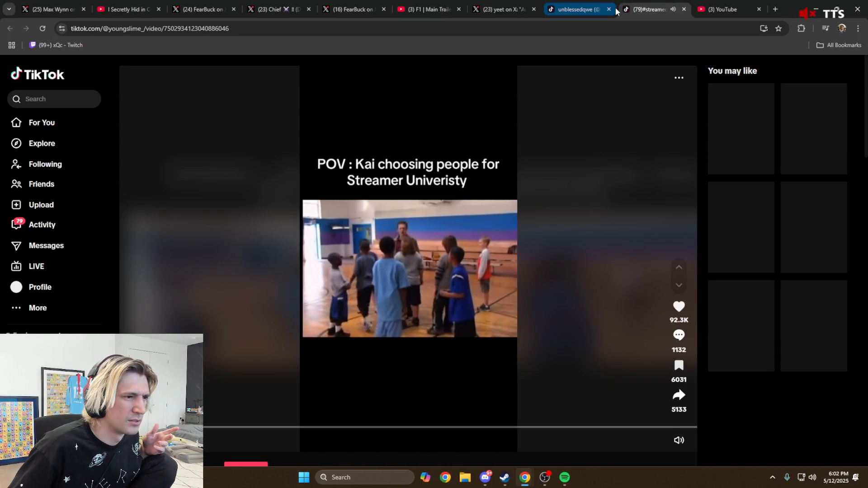Viewport: 868px width, 488px height.
Task: Click the video progress bar at the bottom
Action: pyautogui.click(x=452, y=427)
